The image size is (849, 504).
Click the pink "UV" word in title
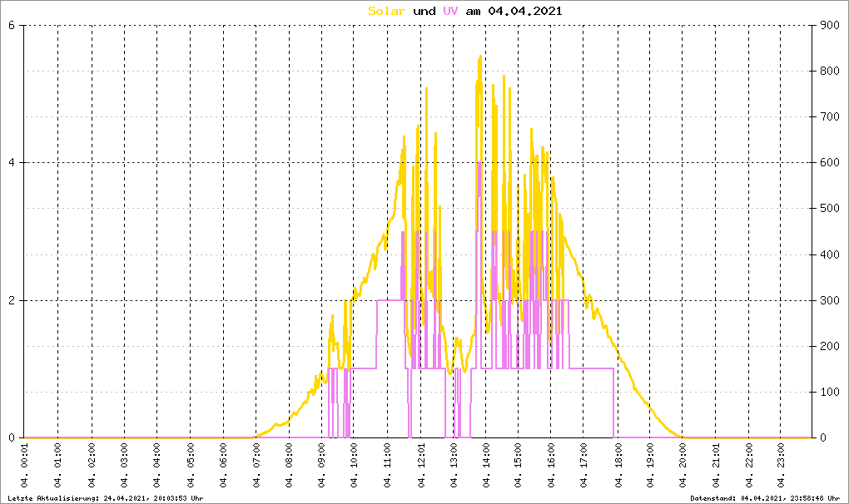(x=450, y=12)
